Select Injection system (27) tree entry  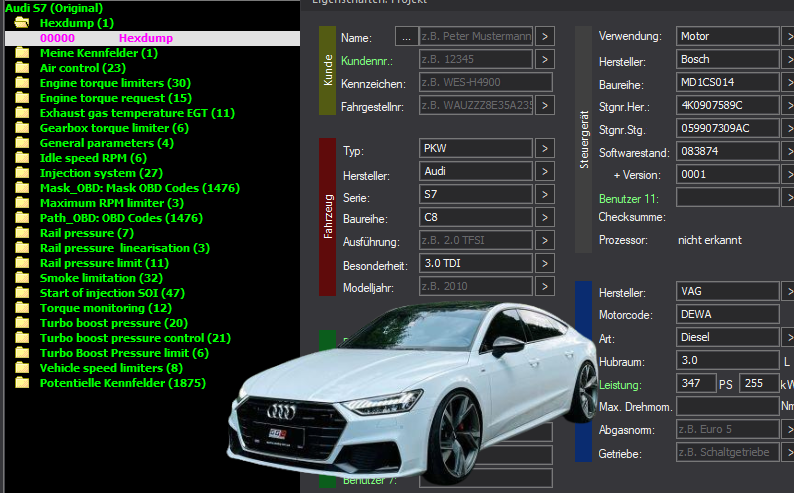[101, 173]
